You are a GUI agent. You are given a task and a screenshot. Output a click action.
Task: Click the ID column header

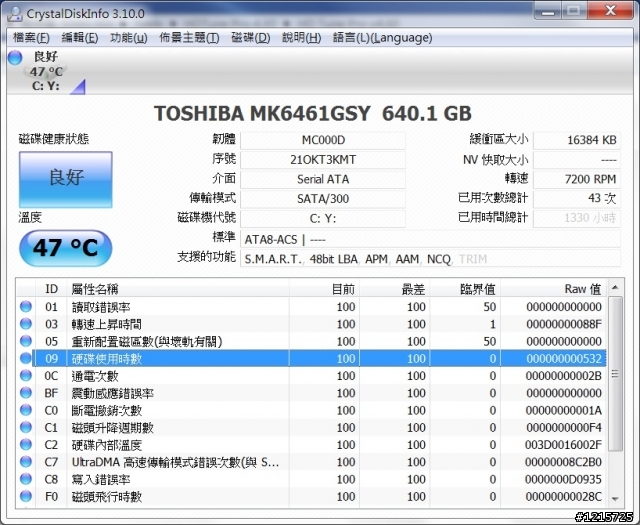click(x=51, y=289)
